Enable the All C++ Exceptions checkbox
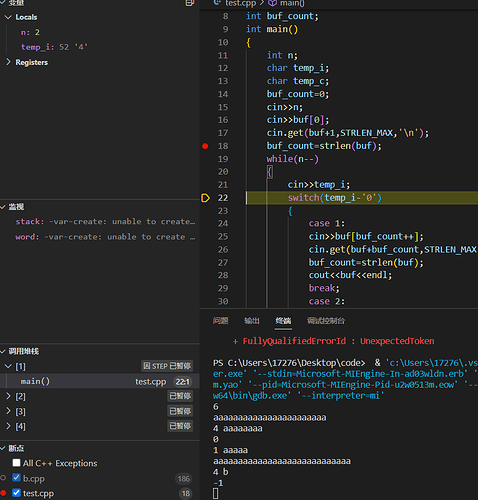Viewport: 478px width, 500px height. [16, 463]
